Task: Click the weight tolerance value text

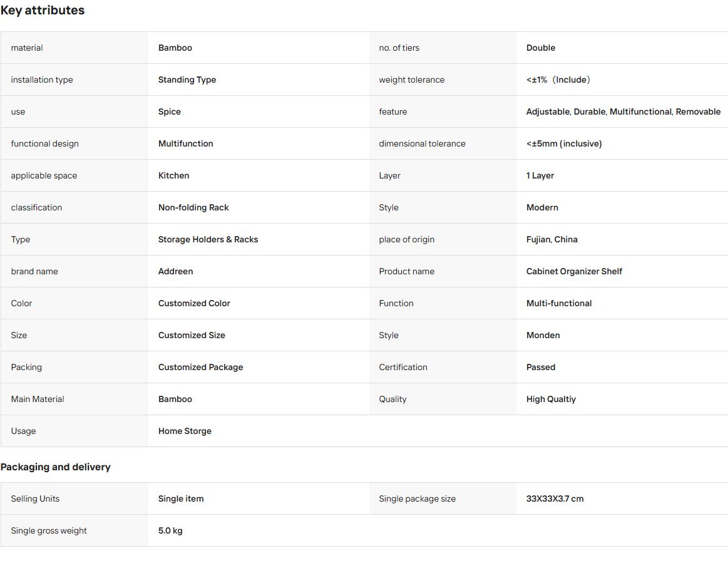Action: 558,80
